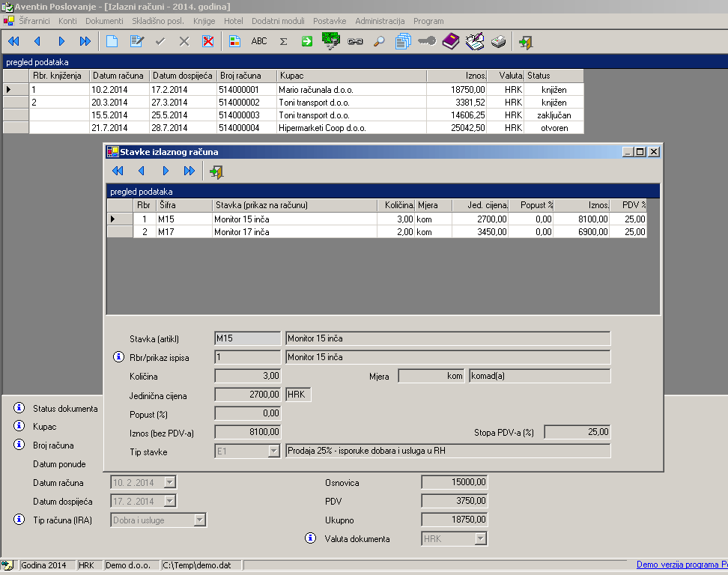Image resolution: width=728 pixels, height=575 pixels.
Task: Click the magnifier search icon
Action: tap(379, 41)
